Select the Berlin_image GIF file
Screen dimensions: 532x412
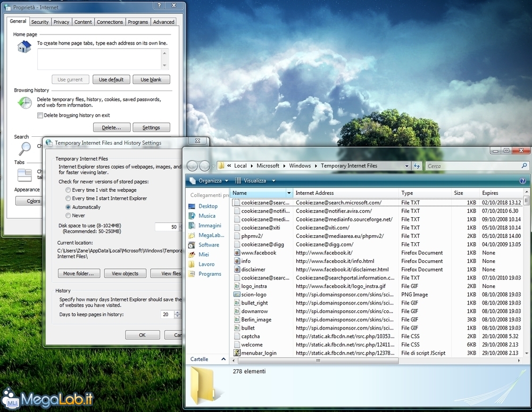pos(256,320)
